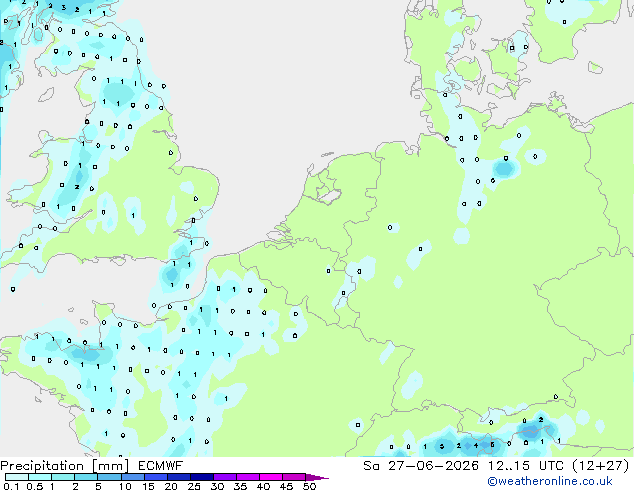Select legend swatch between 0.5 and 1 mm
This screenshot has width=634, height=490.
point(40,477)
